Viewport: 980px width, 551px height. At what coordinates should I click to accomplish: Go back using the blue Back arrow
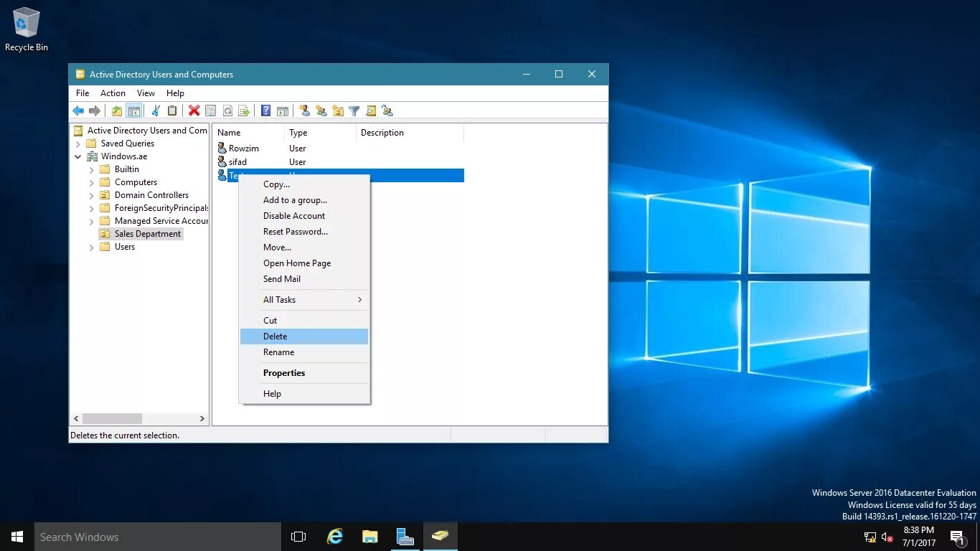(x=78, y=110)
